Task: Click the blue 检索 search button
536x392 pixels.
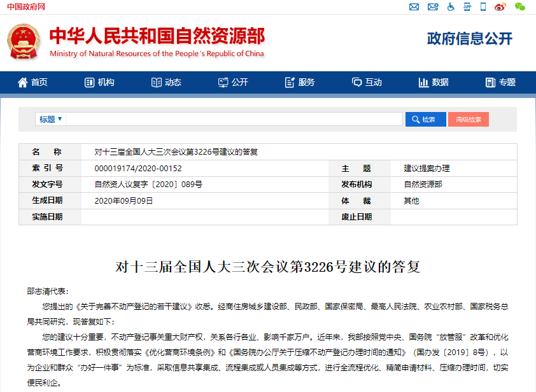Action: 426,119
